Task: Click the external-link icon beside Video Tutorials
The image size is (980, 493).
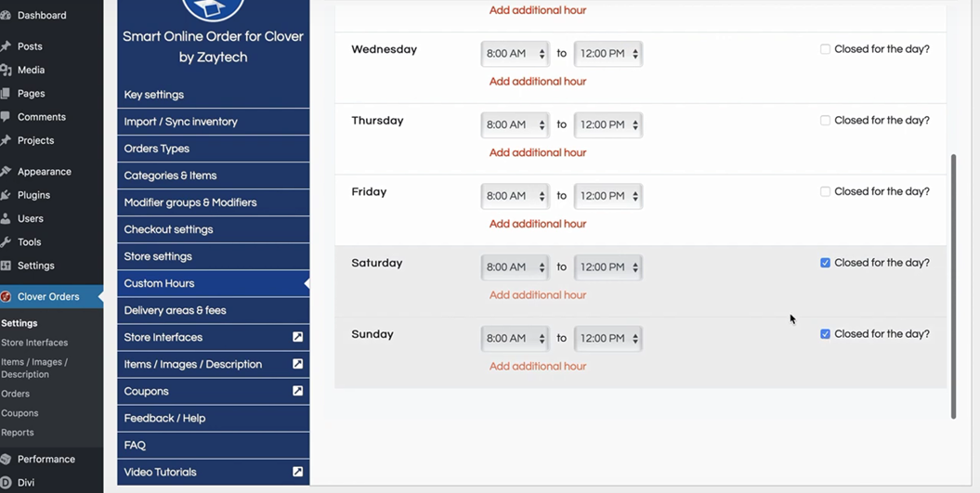Action: click(297, 472)
